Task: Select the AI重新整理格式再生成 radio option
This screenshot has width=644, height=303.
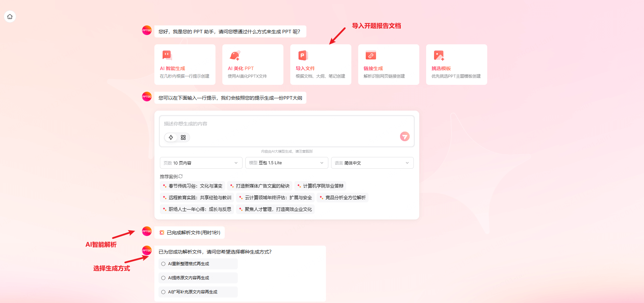Action: click(198, 264)
